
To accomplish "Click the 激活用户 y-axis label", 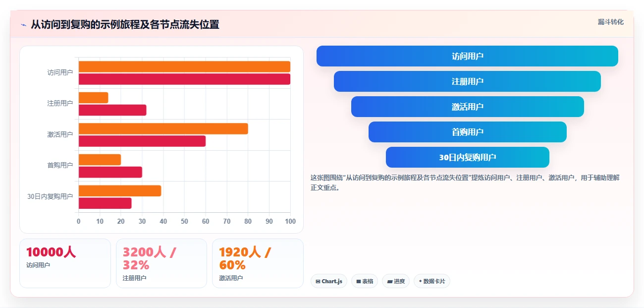I will point(60,134).
